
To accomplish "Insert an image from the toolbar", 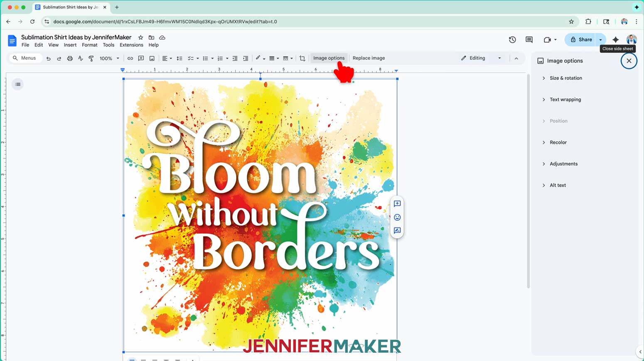I will pos(152,59).
